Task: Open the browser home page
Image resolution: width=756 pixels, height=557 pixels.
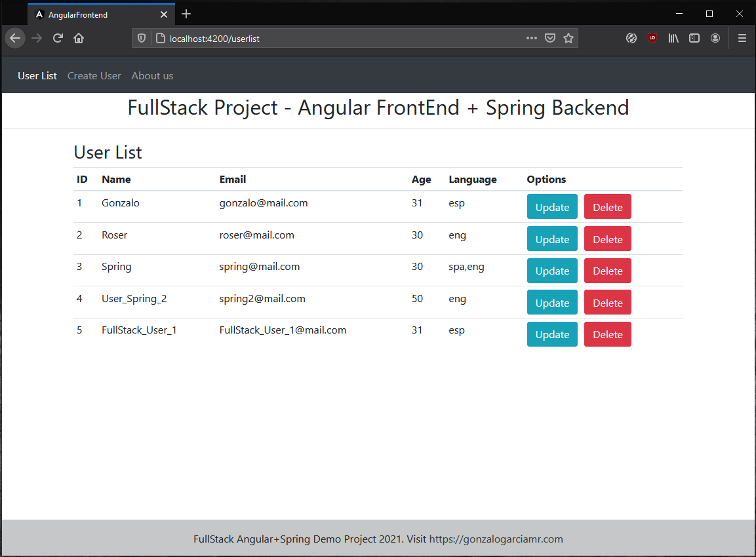Action: [79, 38]
